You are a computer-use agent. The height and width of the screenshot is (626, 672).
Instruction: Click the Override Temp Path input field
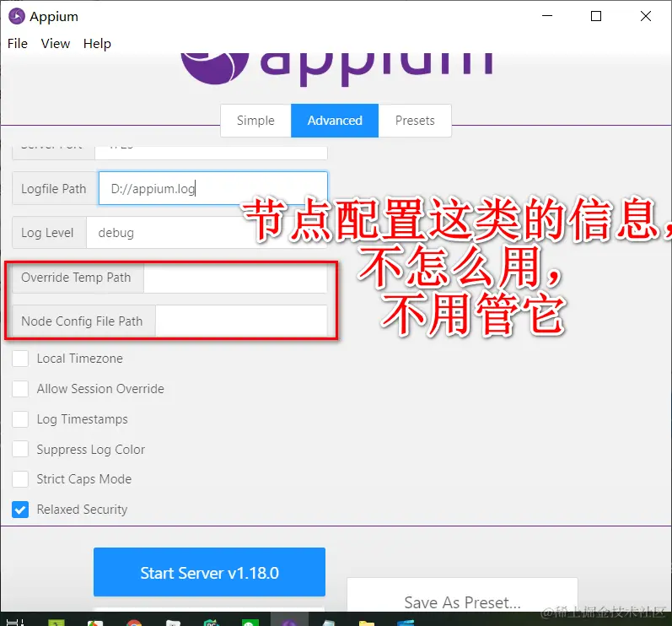coord(235,278)
